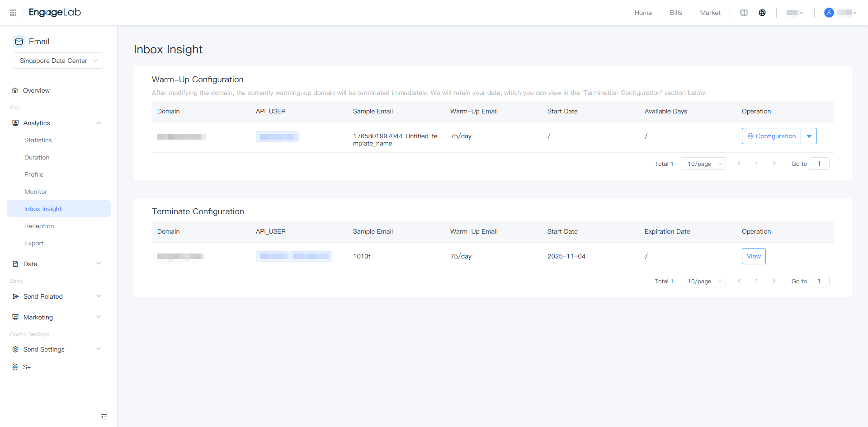Open Singapore Data Center dropdown

click(58, 61)
